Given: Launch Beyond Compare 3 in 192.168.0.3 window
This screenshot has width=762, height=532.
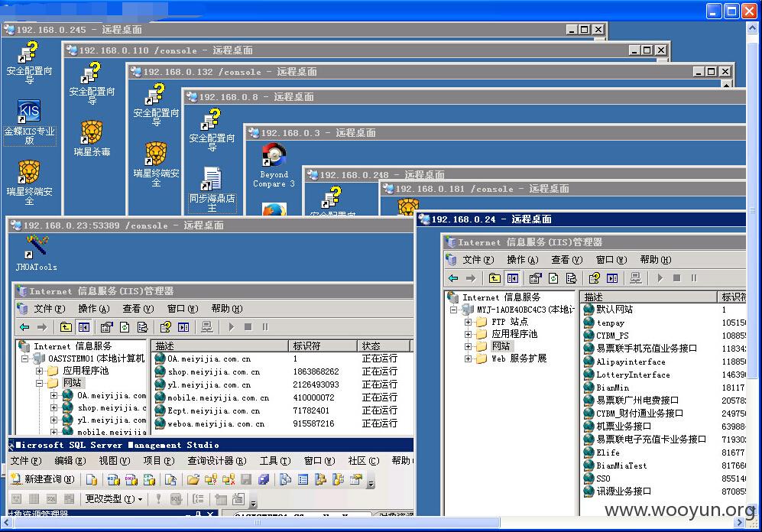Looking at the screenshot, I should [274, 166].
